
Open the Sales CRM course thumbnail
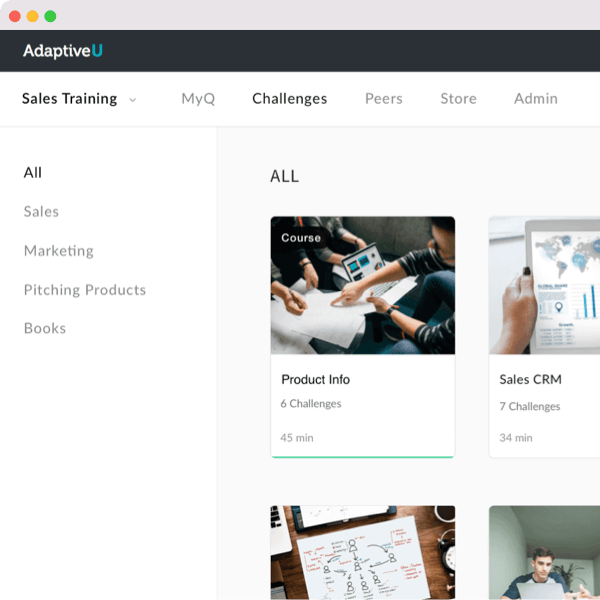coord(545,285)
